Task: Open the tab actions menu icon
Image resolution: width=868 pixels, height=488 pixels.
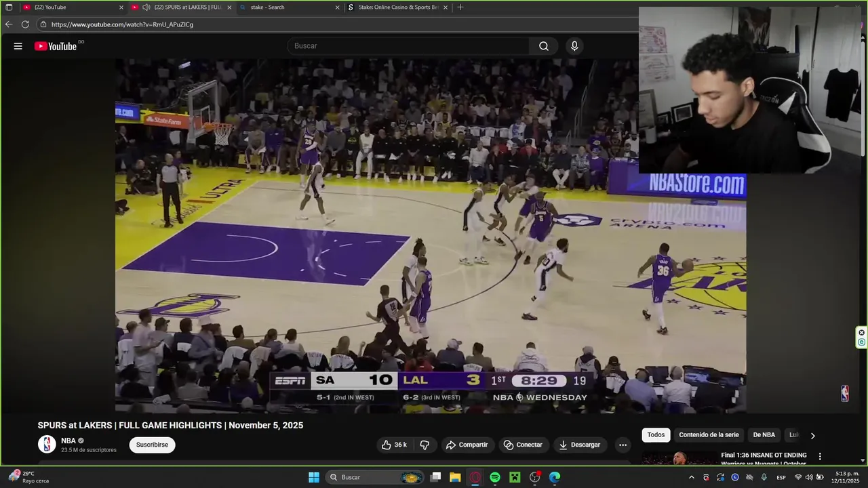Action: coord(9,7)
